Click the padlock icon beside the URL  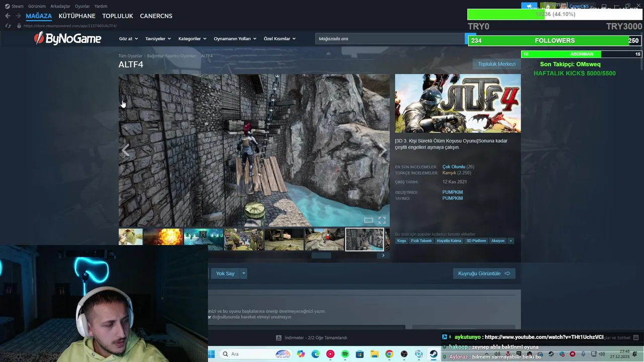[19, 26]
